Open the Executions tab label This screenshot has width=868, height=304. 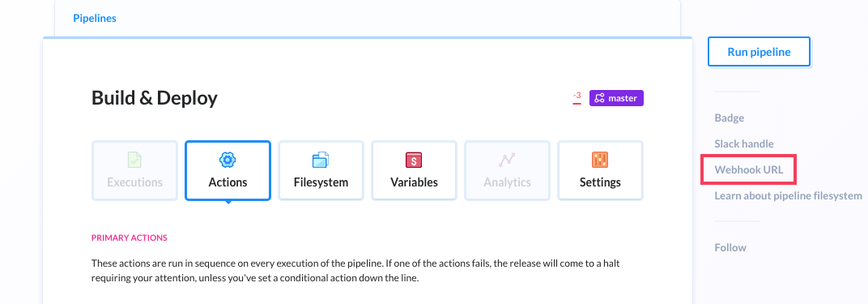[x=134, y=182]
